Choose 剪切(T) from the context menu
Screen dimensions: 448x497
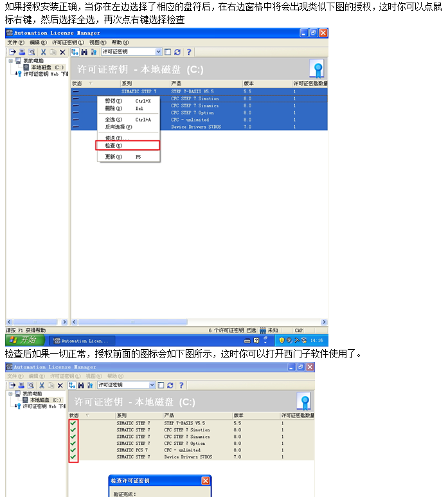click(x=129, y=101)
